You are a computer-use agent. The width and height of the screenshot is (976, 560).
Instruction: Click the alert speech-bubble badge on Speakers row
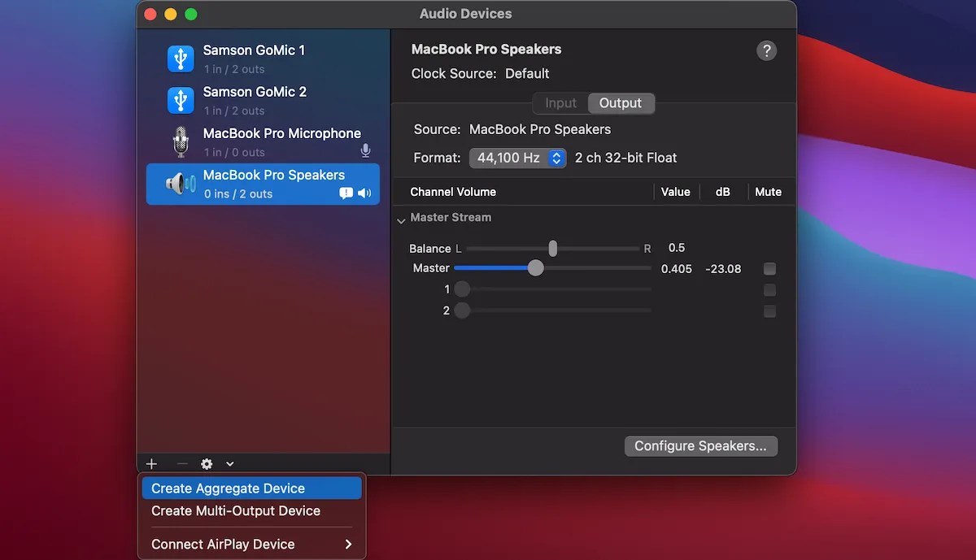(345, 193)
